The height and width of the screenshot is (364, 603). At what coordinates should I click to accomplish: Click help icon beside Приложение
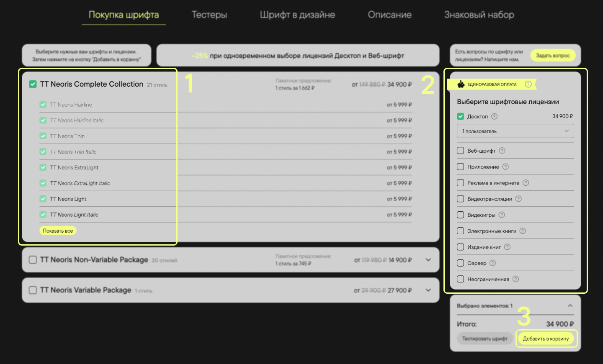505,167
